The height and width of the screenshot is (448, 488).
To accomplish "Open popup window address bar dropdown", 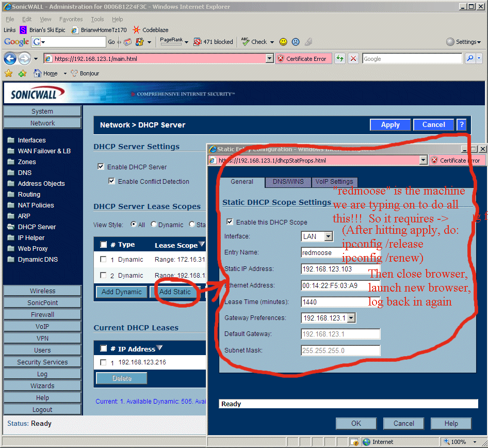I will pyautogui.click(x=423, y=161).
